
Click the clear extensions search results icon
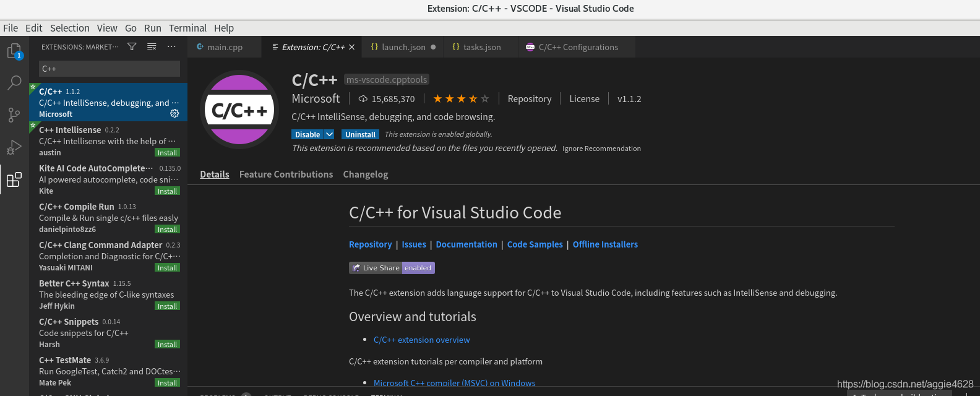tap(152, 47)
